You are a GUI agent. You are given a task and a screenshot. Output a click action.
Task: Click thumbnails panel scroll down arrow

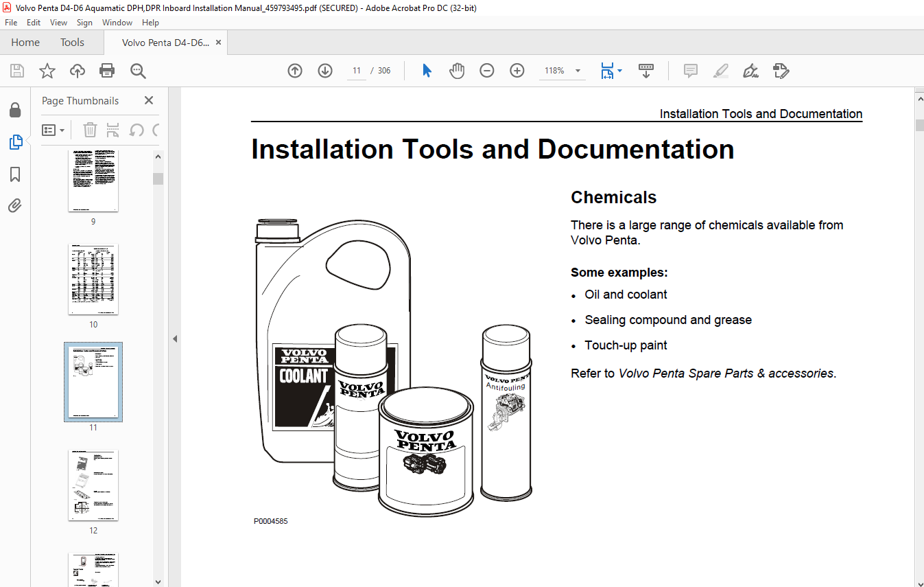click(158, 581)
